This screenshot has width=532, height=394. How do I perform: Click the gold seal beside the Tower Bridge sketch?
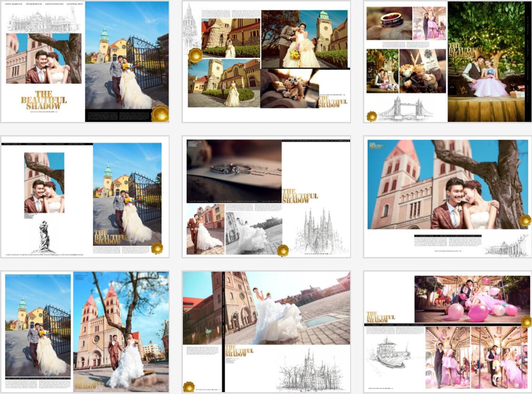click(x=372, y=116)
